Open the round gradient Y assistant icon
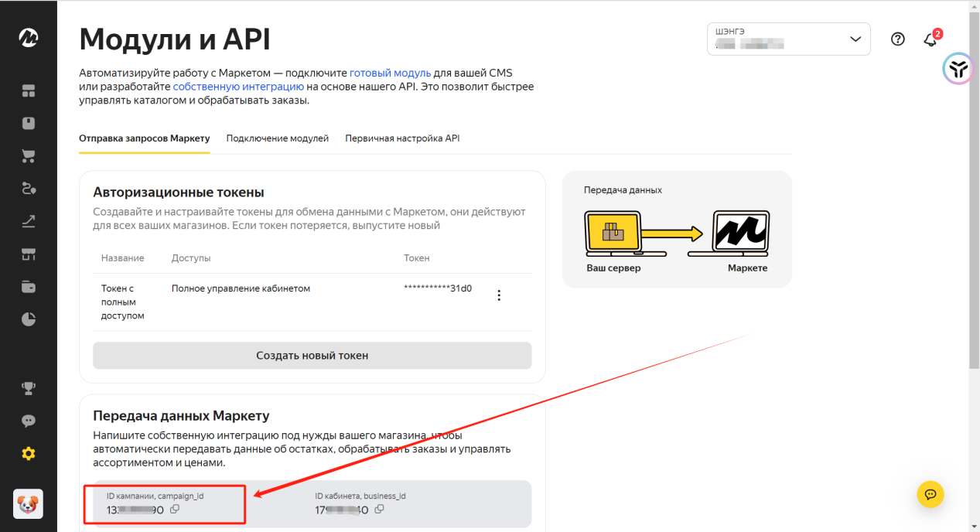 (958, 69)
